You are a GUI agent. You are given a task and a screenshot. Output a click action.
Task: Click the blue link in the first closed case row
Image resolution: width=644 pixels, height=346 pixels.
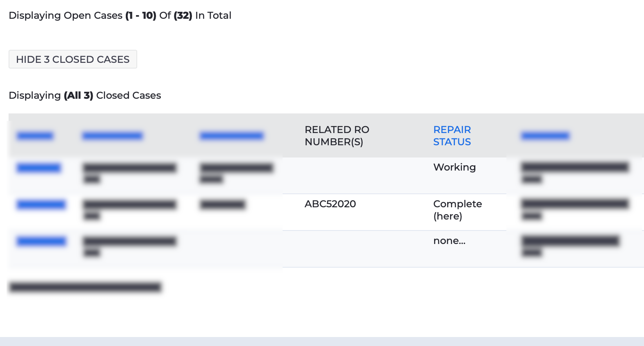click(38, 167)
